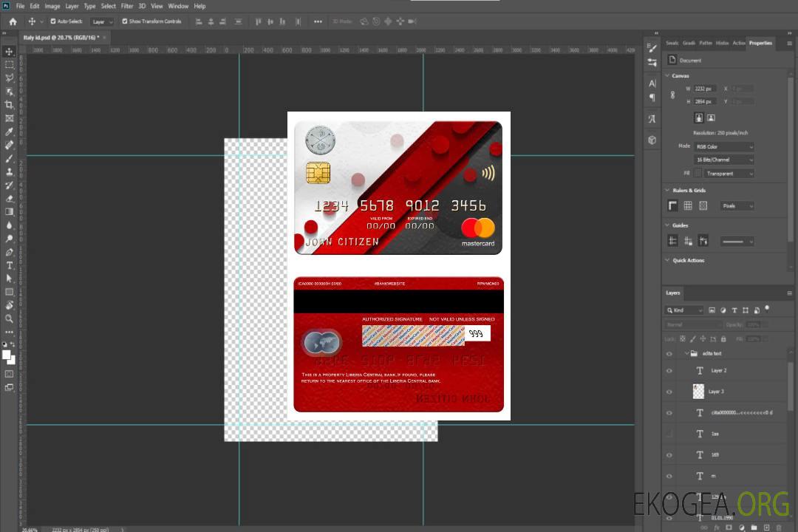This screenshot has width=798, height=532.
Task: Click the portrait orientation button
Action: click(x=699, y=118)
